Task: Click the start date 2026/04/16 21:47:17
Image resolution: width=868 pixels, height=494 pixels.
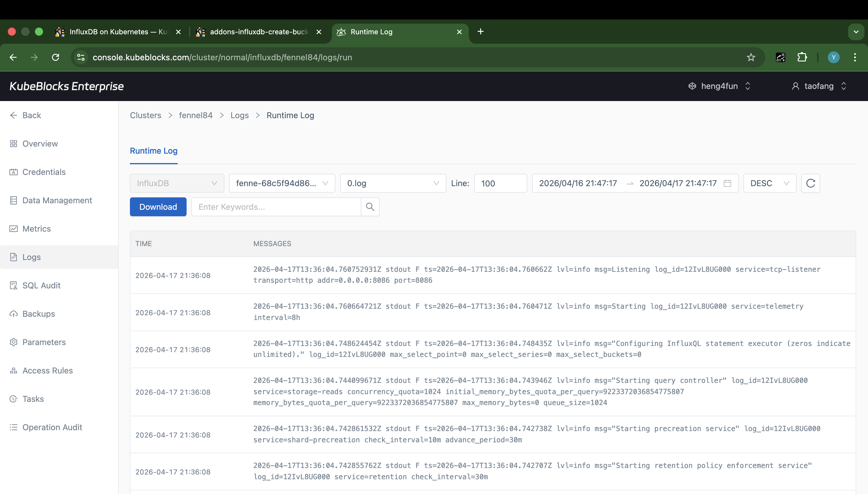Action: [x=578, y=183]
